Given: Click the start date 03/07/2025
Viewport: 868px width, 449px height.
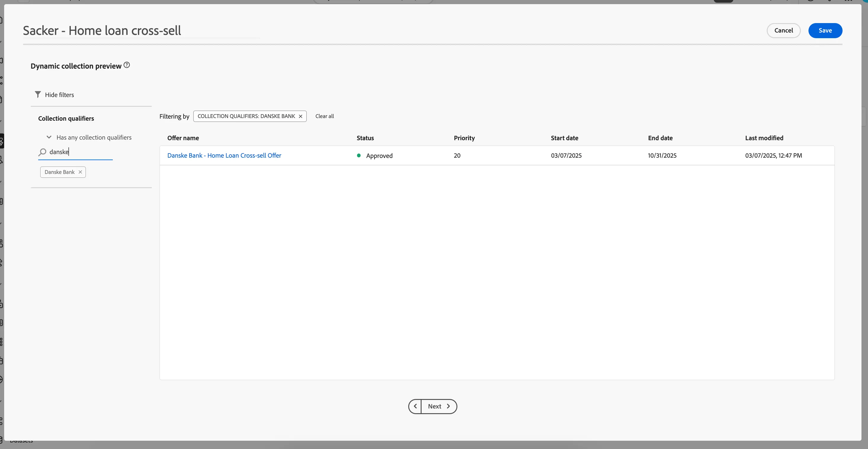Looking at the screenshot, I should (566, 156).
